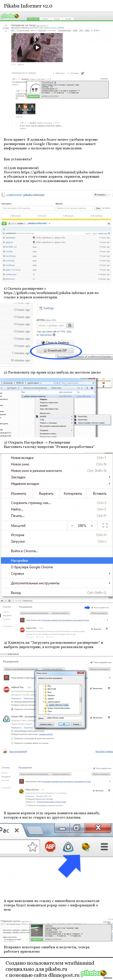Click the friGate toolbar icon

tap(68, 847)
